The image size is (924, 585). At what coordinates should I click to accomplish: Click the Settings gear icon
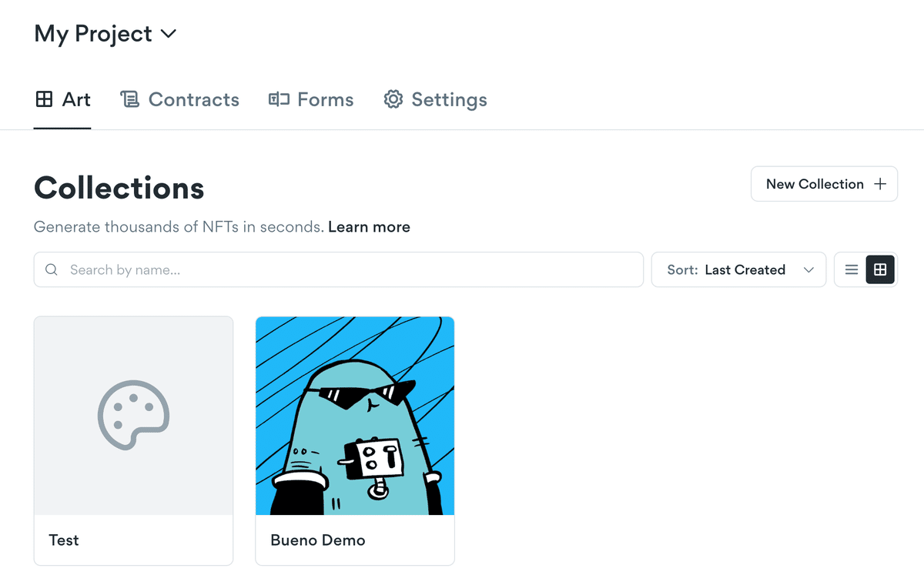tap(393, 99)
